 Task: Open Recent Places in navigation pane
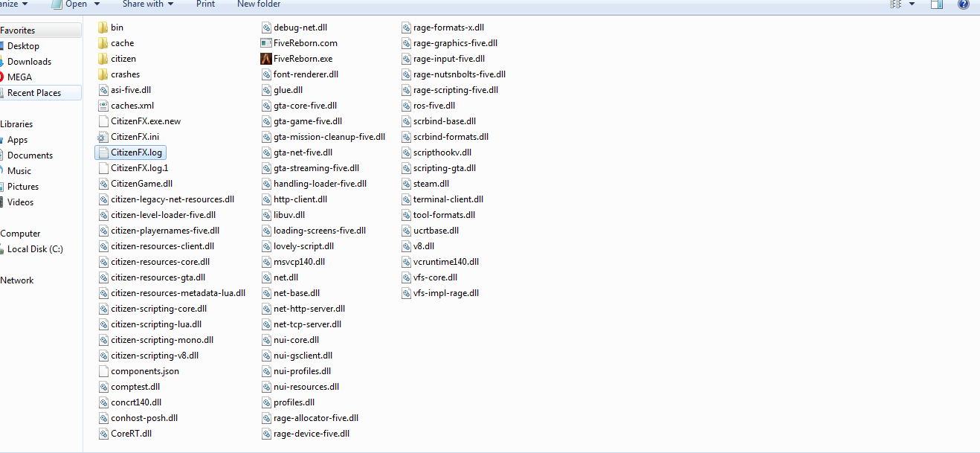34,93
